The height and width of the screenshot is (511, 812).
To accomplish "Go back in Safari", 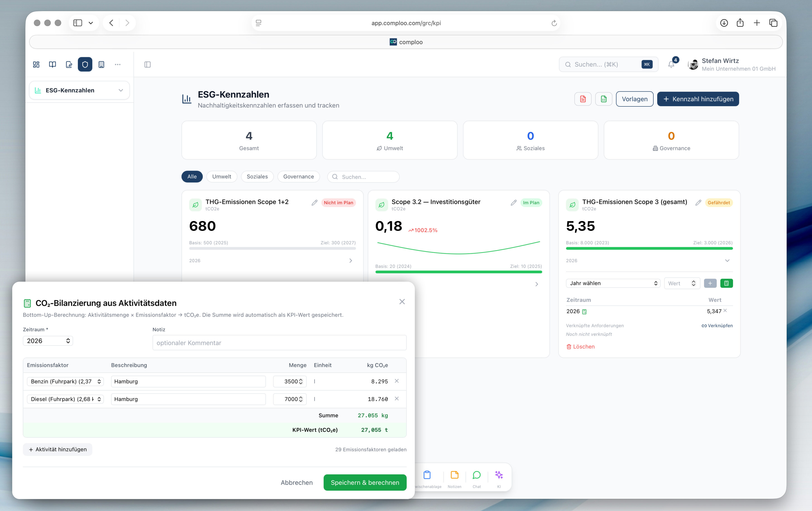I will coord(111,23).
